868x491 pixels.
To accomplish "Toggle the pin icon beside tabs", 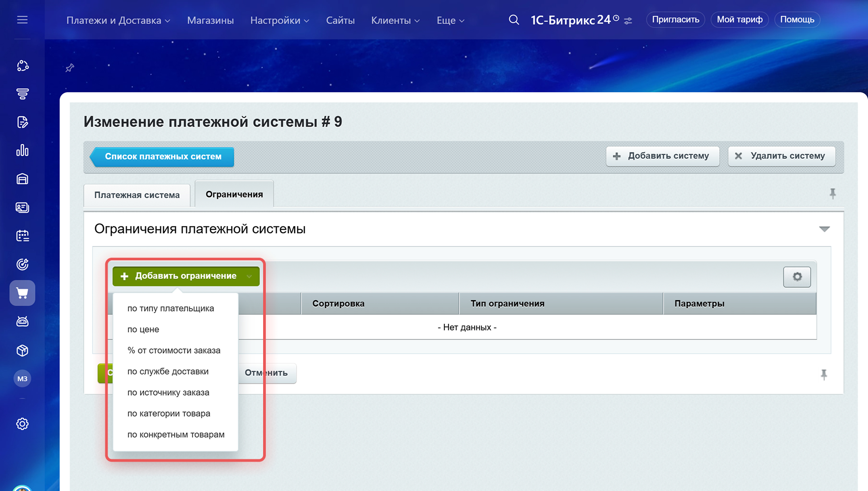I will coord(832,194).
